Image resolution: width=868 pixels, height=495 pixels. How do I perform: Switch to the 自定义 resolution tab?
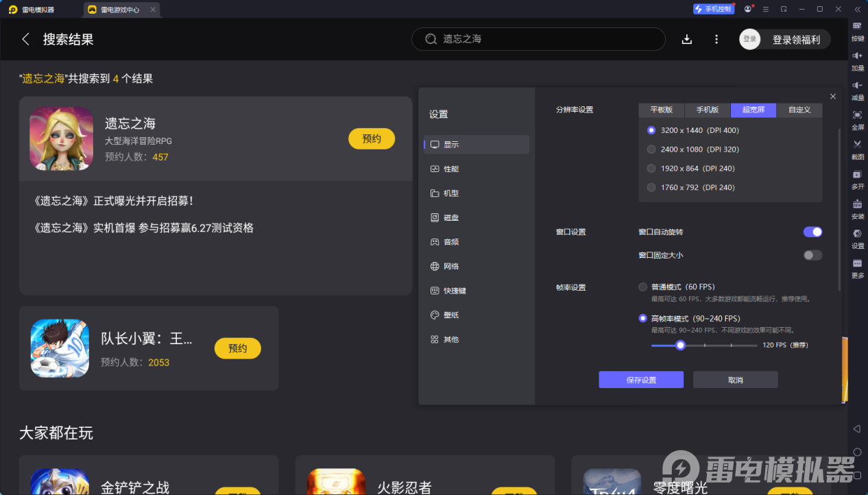[x=799, y=110]
